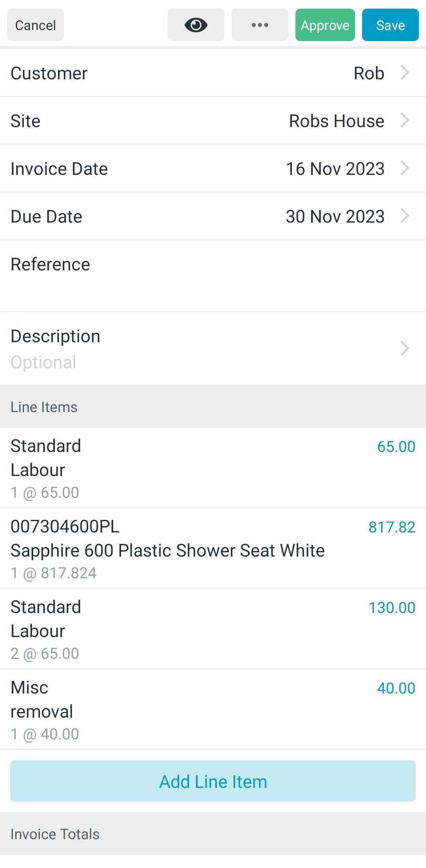Tap the Description row chevron arrow
Screen dimensions: 426x868
[x=405, y=348]
